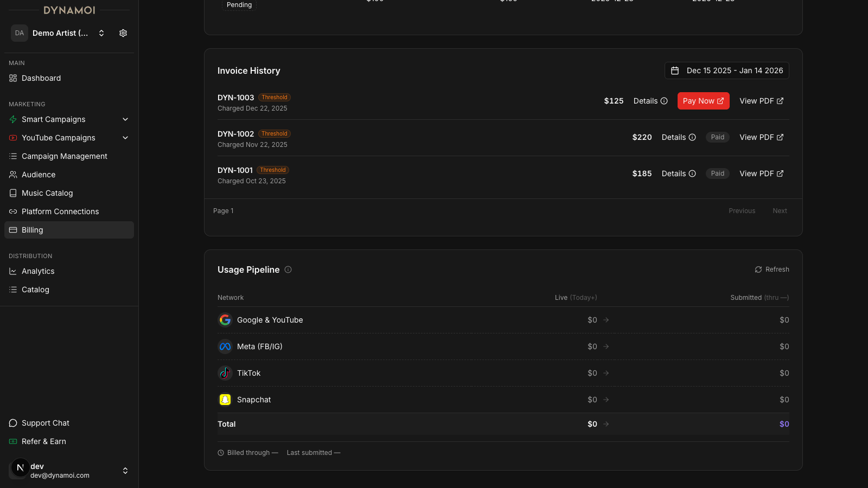The image size is (868, 488).
Task: View PDF for invoice DYN-1002
Action: [761, 137]
